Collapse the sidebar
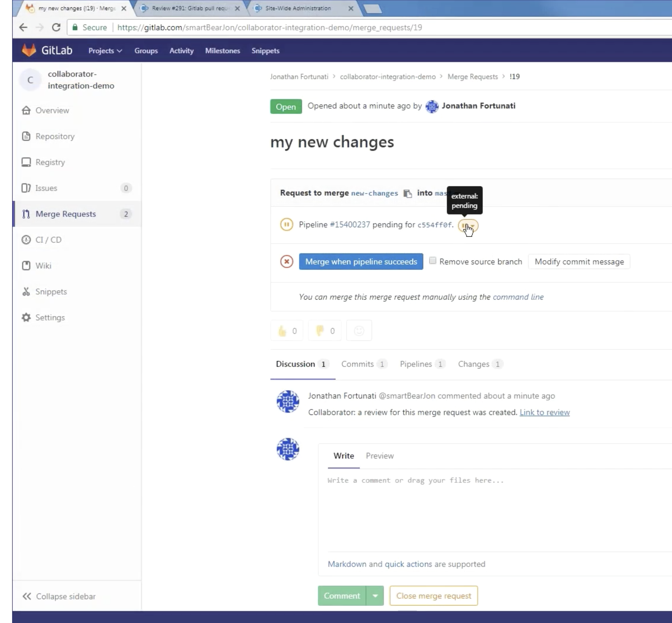The height and width of the screenshot is (623, 672). (59, 596)
